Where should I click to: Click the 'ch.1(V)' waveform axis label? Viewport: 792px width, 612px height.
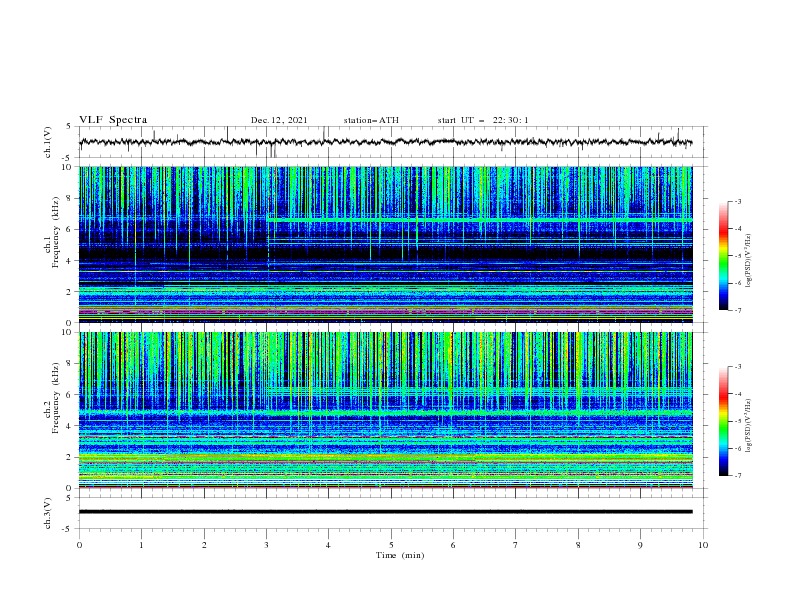point(48,142)
